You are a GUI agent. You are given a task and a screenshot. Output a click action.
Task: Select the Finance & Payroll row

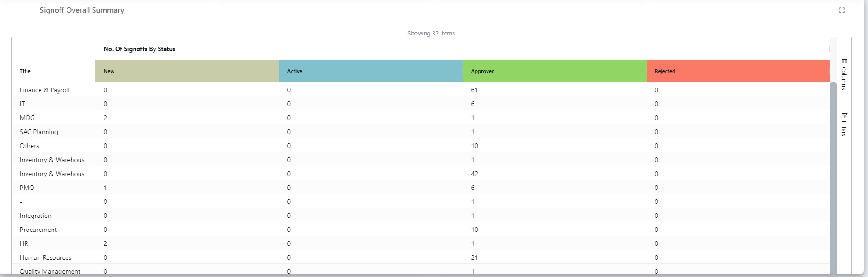coord(421,90)
